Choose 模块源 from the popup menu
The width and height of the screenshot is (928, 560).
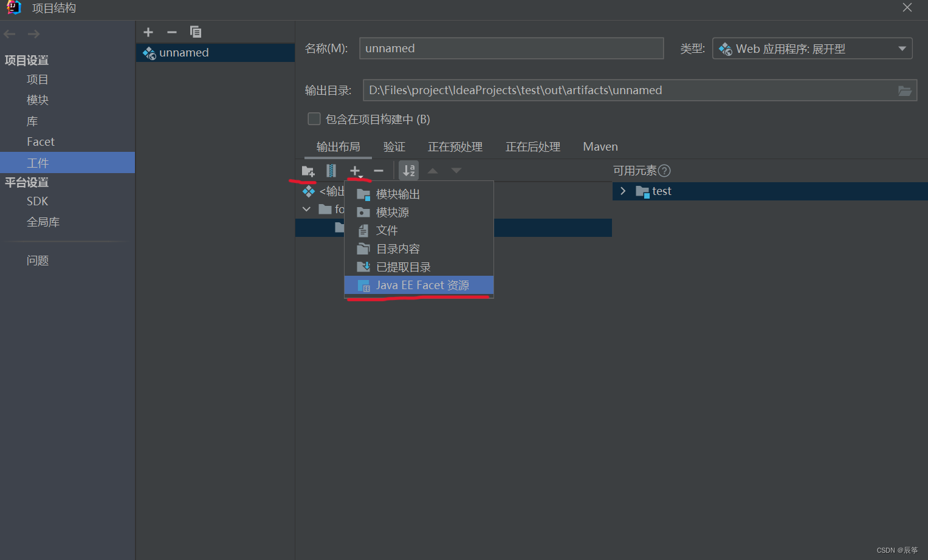coord(419,213)
